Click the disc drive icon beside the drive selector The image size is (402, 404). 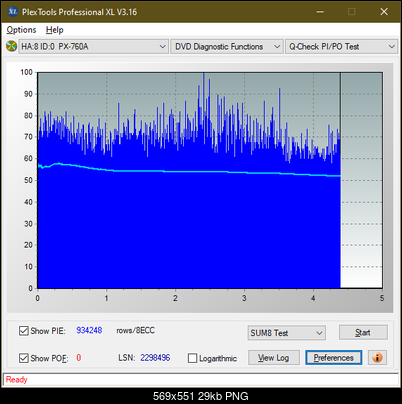click(11, 46)
